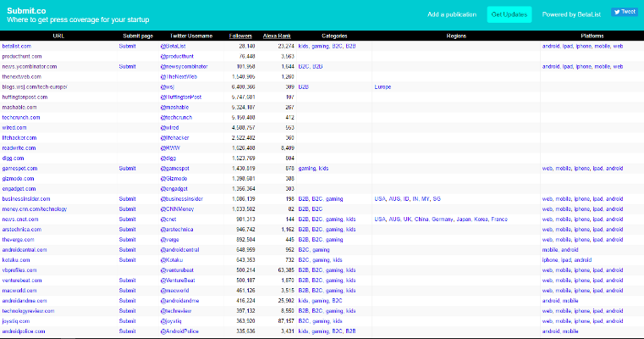Open the huffingtonpost.com link
Viewport: 644px width, 339px height.
[x=25, y=97]
